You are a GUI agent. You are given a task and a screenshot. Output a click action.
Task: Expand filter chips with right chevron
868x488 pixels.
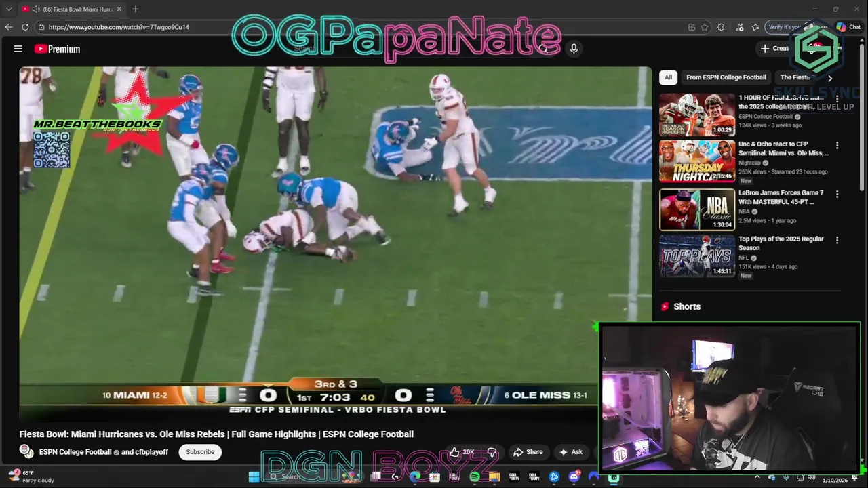pos(830,78)
